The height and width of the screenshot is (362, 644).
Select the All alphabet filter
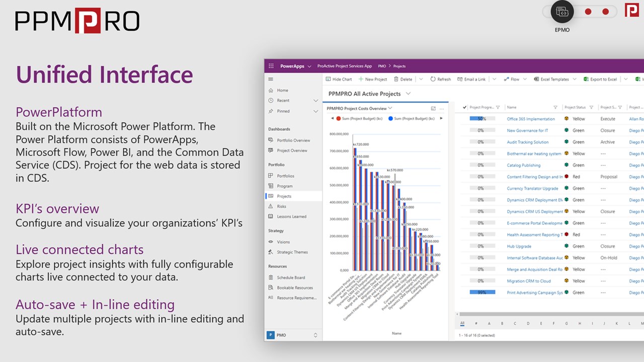(x=462, y=323)
